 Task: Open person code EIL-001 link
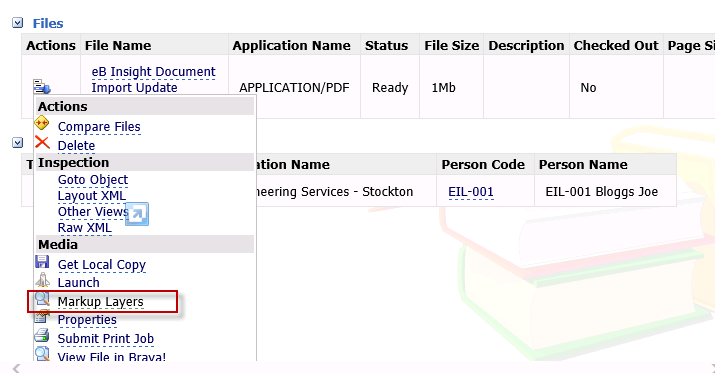[x=471, y=192]
